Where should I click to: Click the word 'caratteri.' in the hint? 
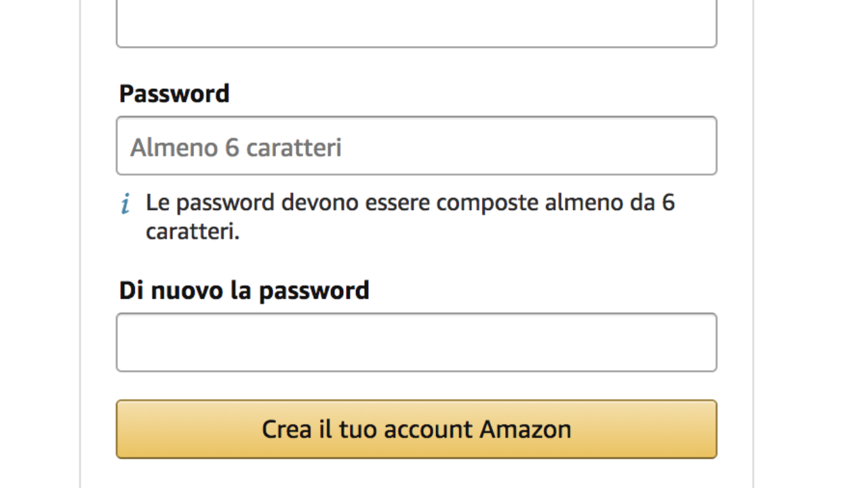[193, 232]
